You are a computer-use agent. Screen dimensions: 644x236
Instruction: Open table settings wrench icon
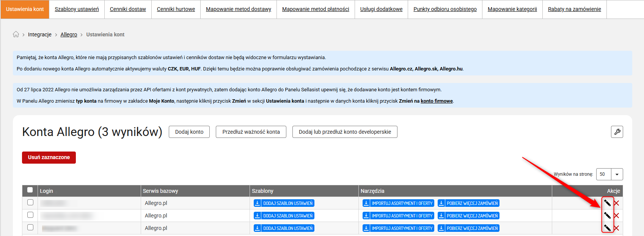pyautogui.click(x=617, y=132)
